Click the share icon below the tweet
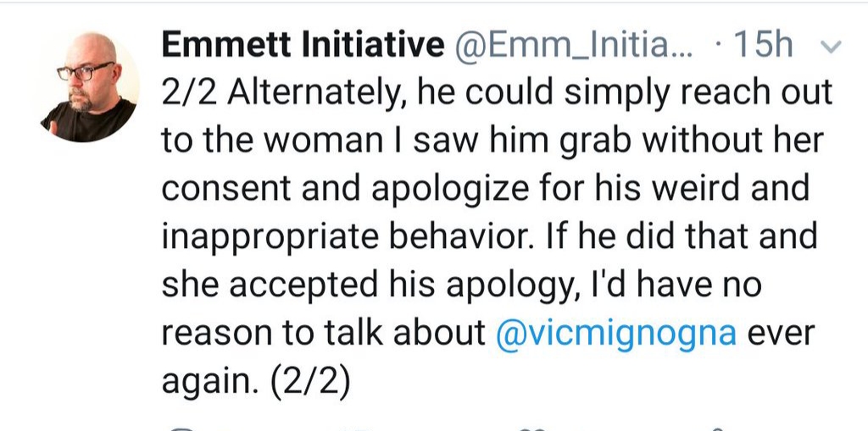This screenshot has width=868, height=431. pos(718,428)
